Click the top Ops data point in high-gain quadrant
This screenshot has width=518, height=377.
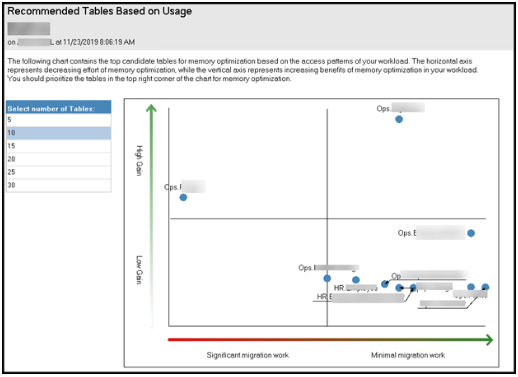(x=399, y=119)
